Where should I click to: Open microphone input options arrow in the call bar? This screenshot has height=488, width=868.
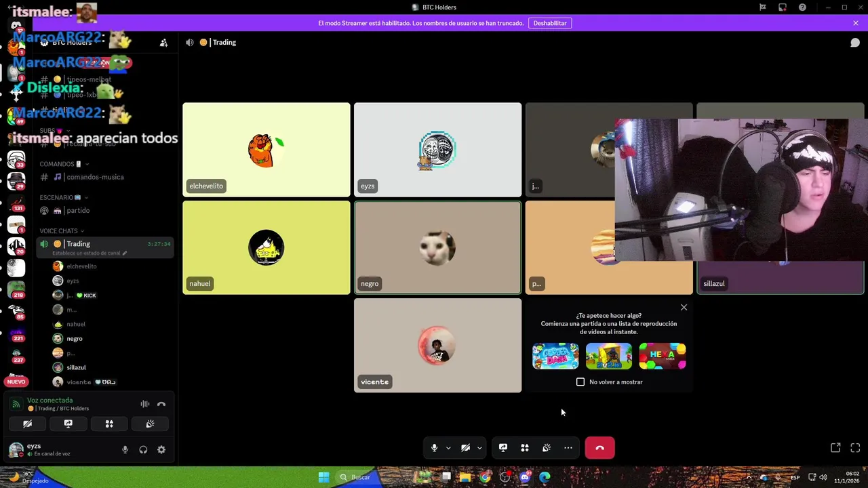448,448
